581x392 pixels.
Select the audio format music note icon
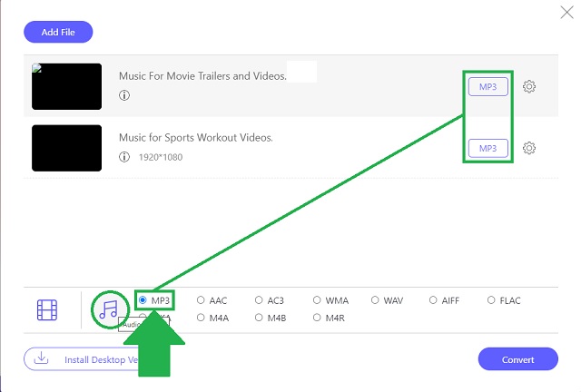(109, 309)
